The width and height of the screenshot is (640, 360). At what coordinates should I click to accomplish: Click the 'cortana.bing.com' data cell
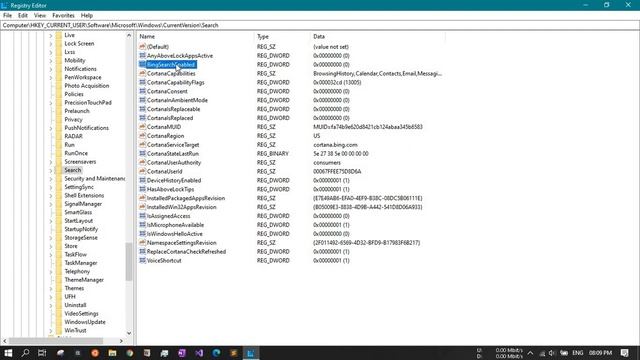click(335, 145)
